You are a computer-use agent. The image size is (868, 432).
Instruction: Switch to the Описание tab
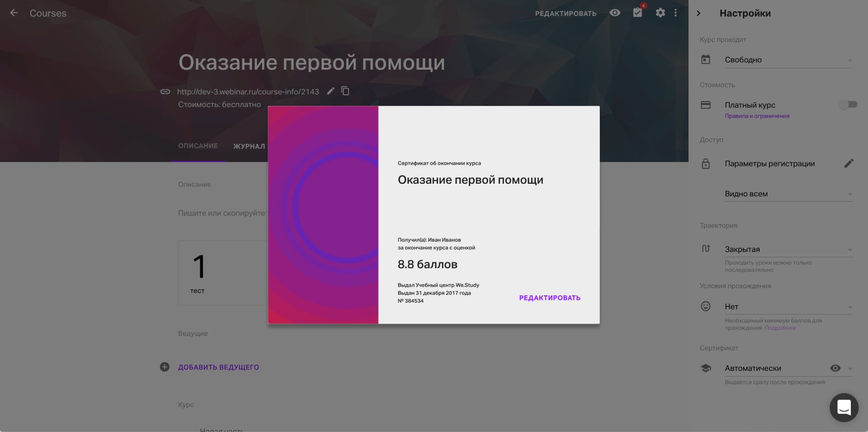pos(198,146)
